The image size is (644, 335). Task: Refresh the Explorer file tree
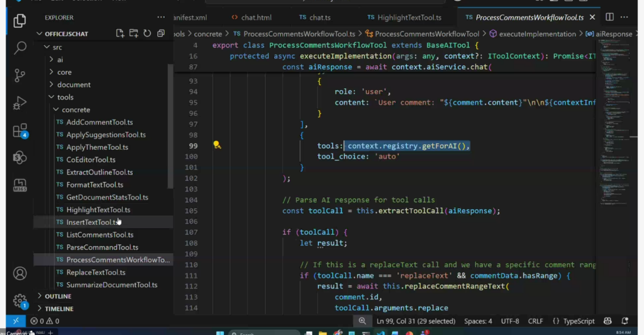coord(147,33)
